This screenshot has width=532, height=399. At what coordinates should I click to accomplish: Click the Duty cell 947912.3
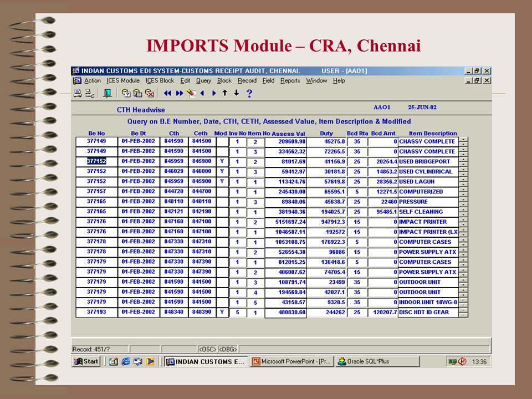326,222
